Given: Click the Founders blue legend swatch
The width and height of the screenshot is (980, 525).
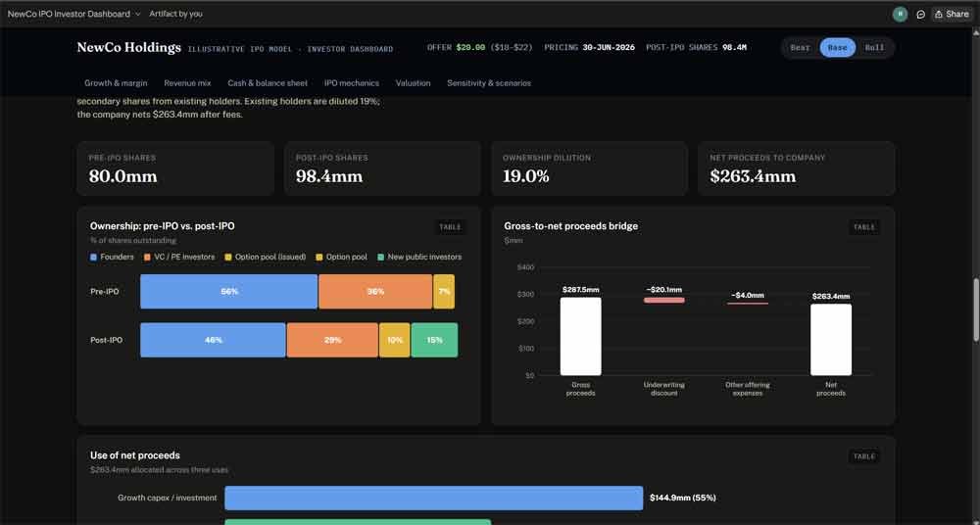Looking at the screenshot, I should (x=94, y=257).
